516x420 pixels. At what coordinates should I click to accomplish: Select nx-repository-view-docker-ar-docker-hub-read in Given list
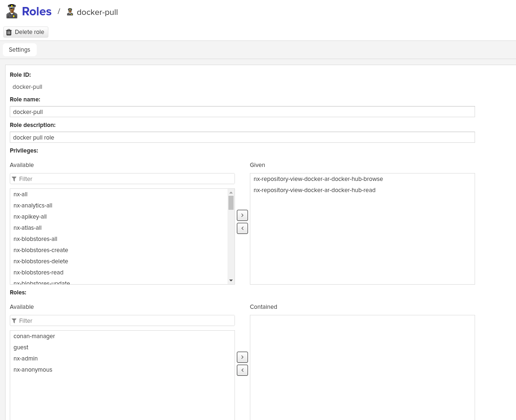315,190
